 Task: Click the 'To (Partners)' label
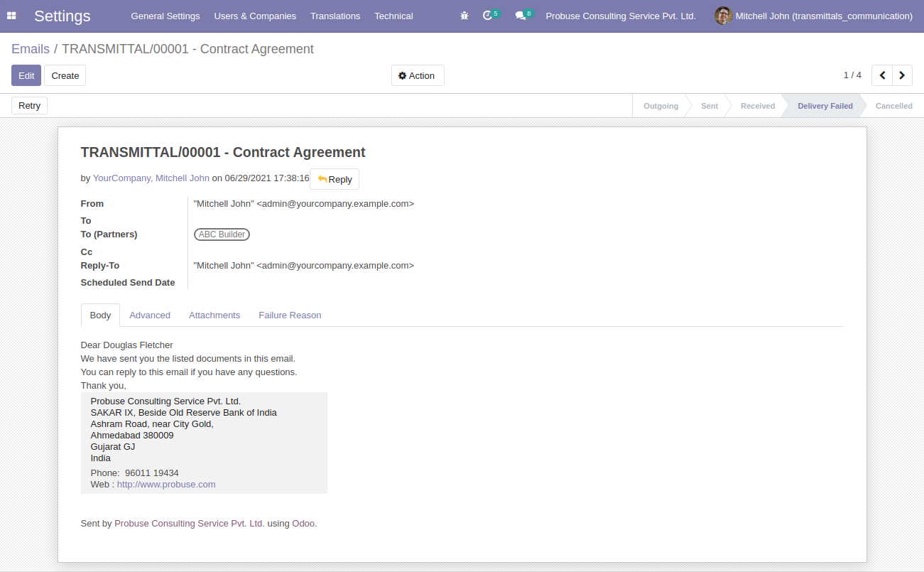(x=109, y=234)
